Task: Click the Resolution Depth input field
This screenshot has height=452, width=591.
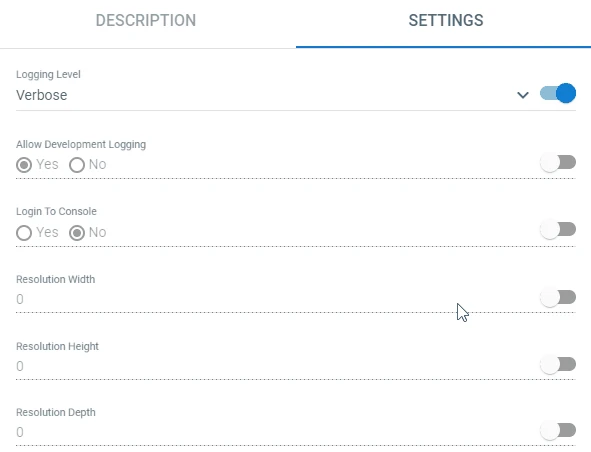Action: [x=275, y=432]
